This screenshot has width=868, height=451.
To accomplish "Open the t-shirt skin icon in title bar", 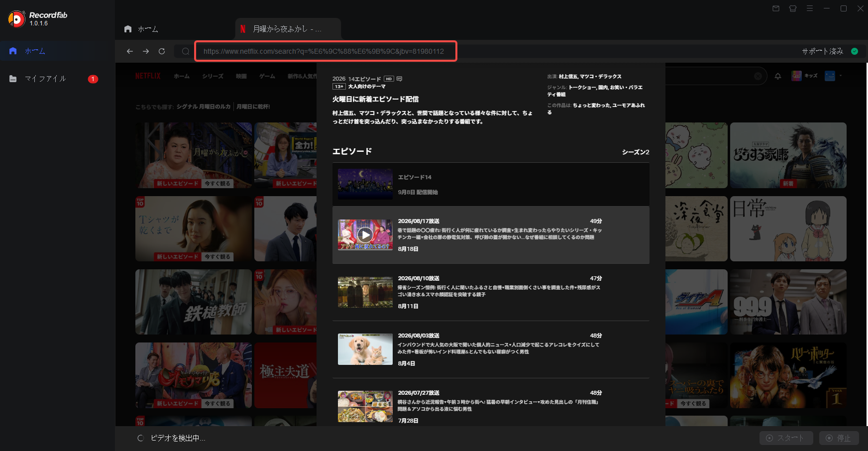I will coord(793,8).
